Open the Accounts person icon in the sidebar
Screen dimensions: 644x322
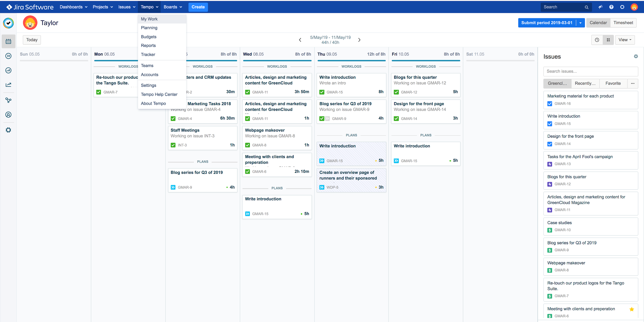click(8, 115)
